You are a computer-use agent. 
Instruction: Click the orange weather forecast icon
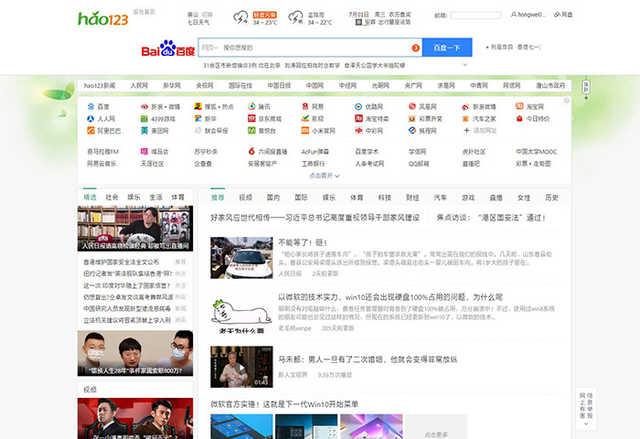[263, 16]
